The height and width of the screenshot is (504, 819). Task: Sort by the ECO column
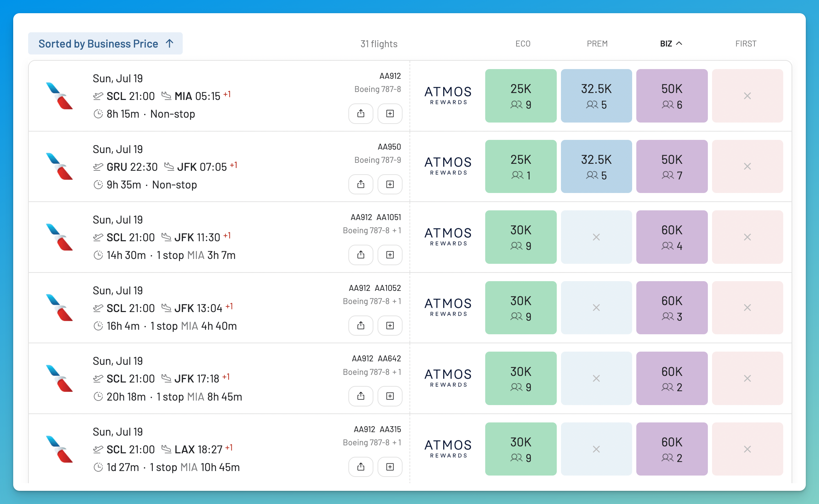[x=523, y=44]
